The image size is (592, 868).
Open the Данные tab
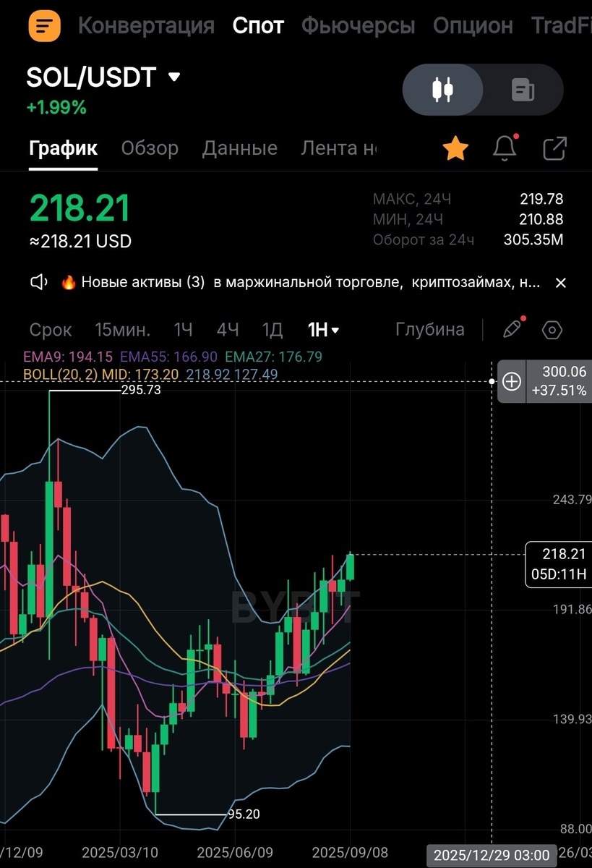[x=240, y=148]
